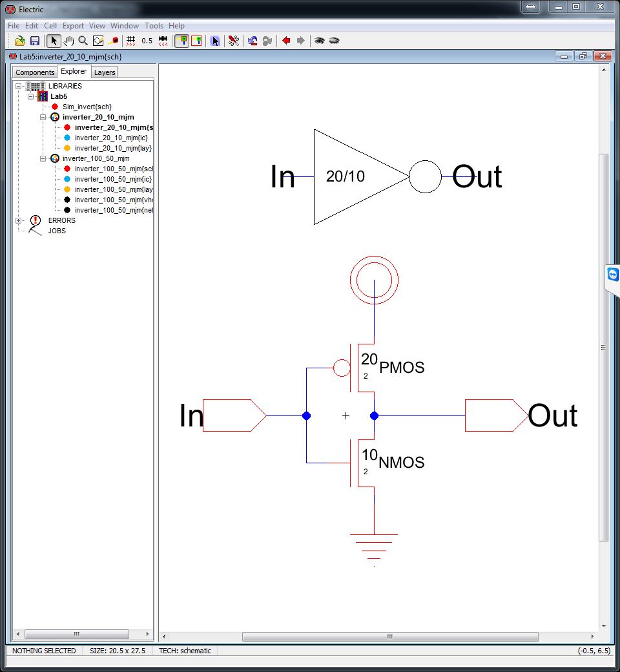Select the Pan hand tool

click(68, 41)
